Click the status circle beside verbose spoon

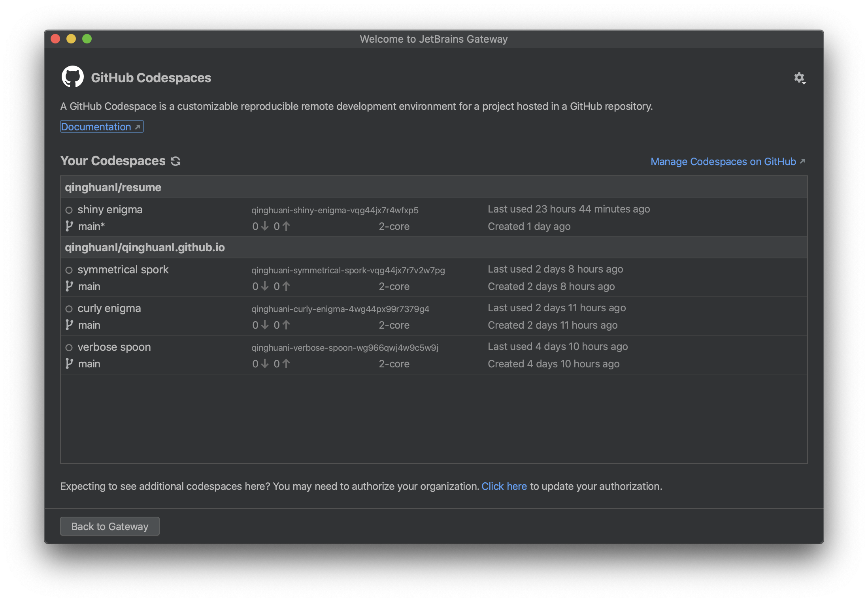[69, 347]
